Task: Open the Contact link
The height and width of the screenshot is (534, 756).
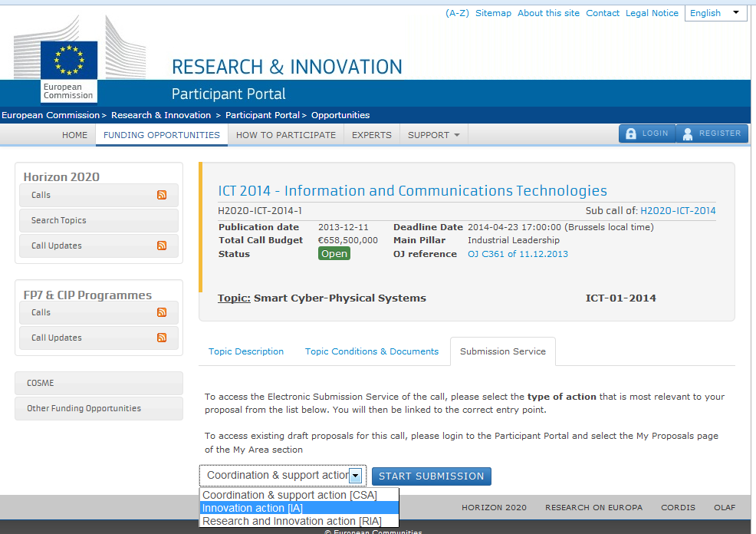Action: point(603,13)
